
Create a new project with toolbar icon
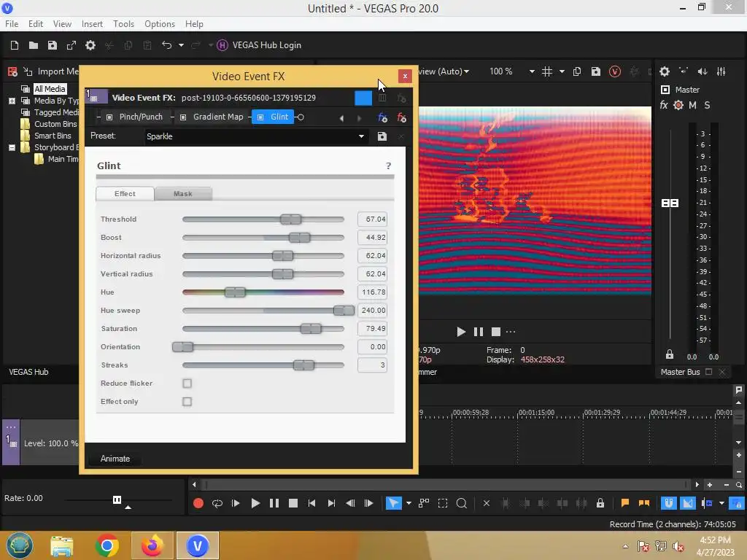(15, 45)
